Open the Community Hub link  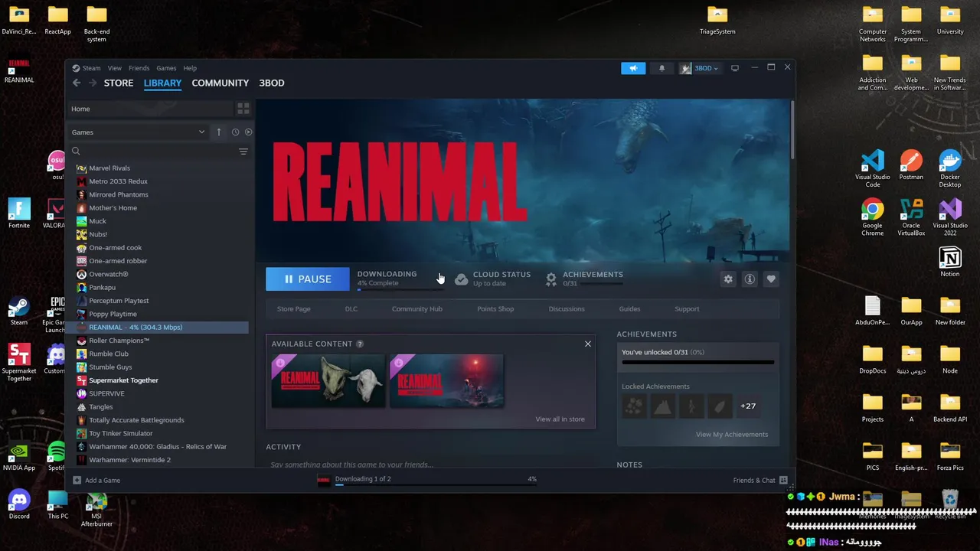(417, 309)
